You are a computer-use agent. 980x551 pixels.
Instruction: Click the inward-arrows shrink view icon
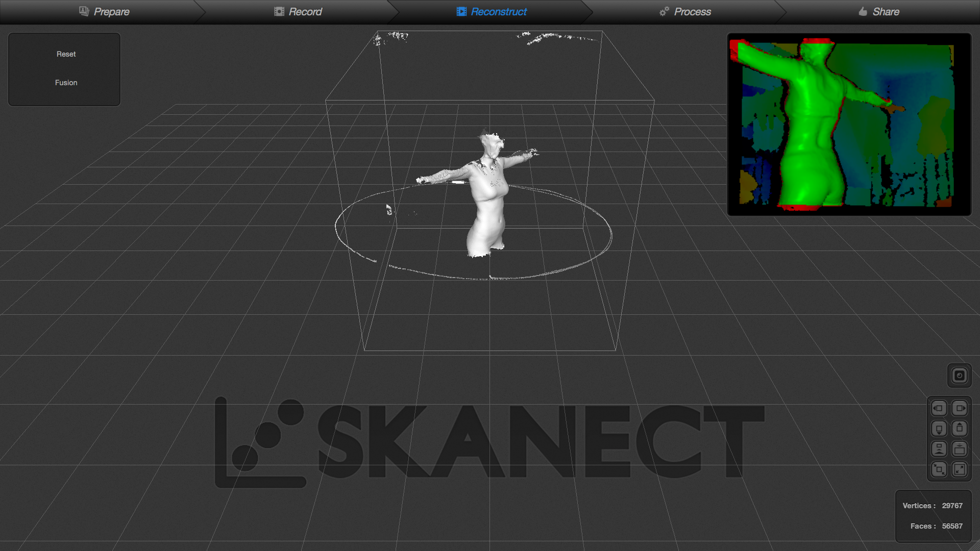(x=939, y=469)
